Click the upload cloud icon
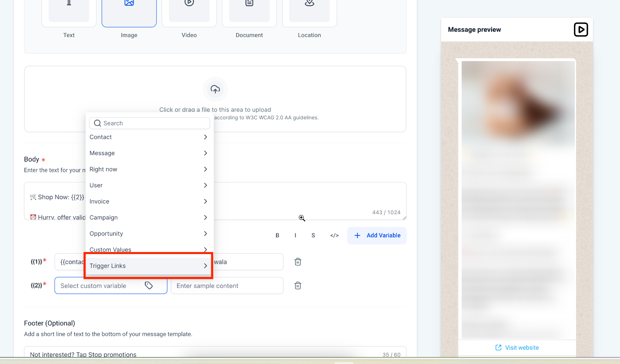The height and width of the screenshot is (364, 620). pyautogui.click(x=215, y=89)
